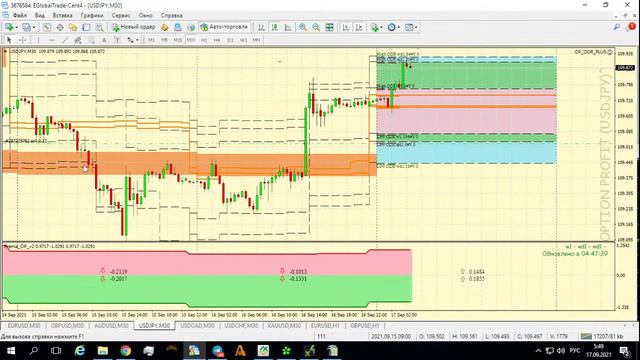640x360 pixels.
Task: Select the W1 timeframe button
Action: [243, 40]
